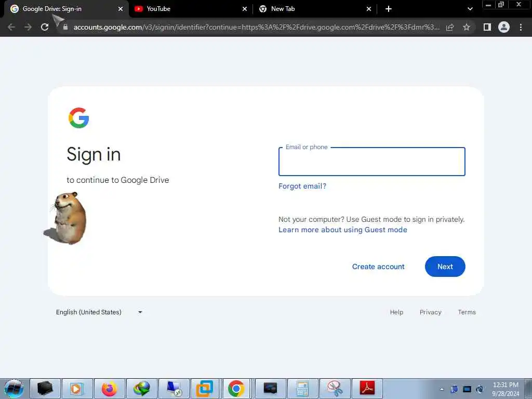Expand the English (United States) language dropdown
This screenshot has width=532, height=399.
click(99, 312)
